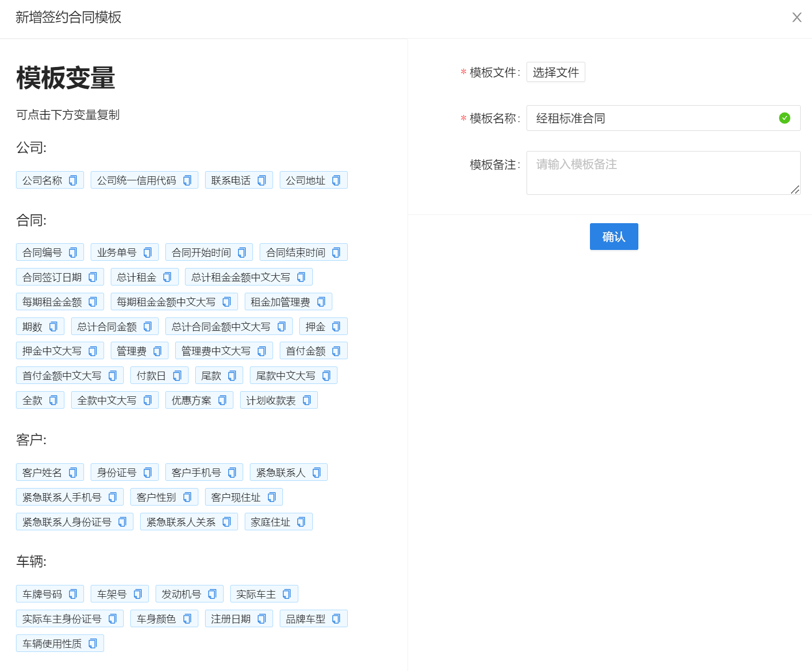Click the 车辆使用性质 variable tag

(x=52, y=644)
